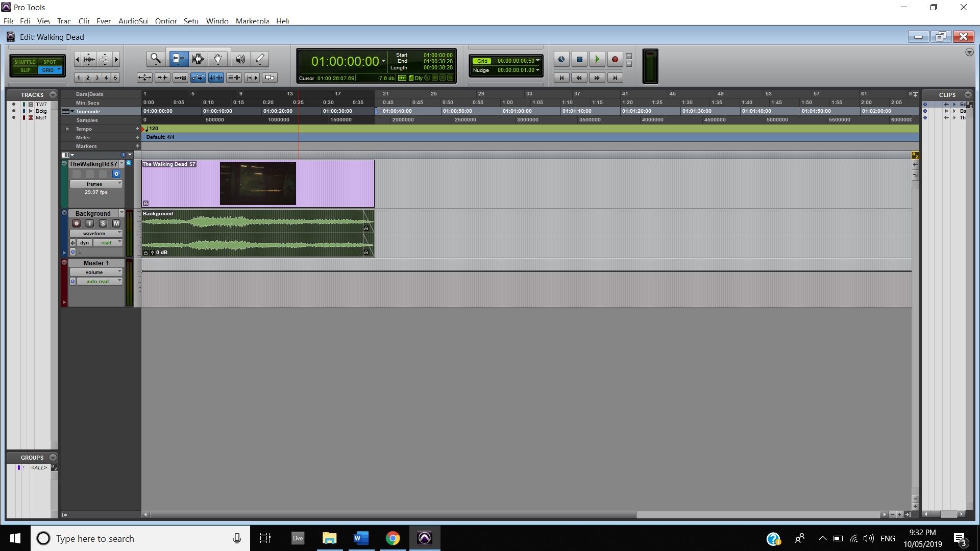
Task: Select the Selector waveform tool
Action: pyautogui.click(x=199, y=59)
